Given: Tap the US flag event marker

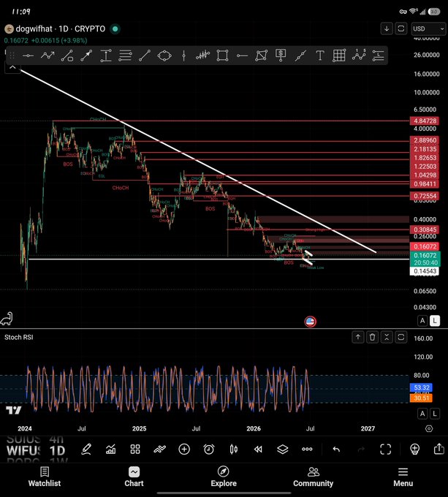Looking at the screenshot, I should coord(310,322).
